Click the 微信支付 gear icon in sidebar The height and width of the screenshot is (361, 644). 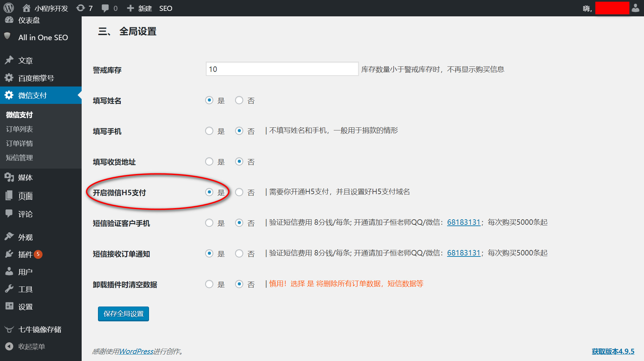tap(9, 95)
